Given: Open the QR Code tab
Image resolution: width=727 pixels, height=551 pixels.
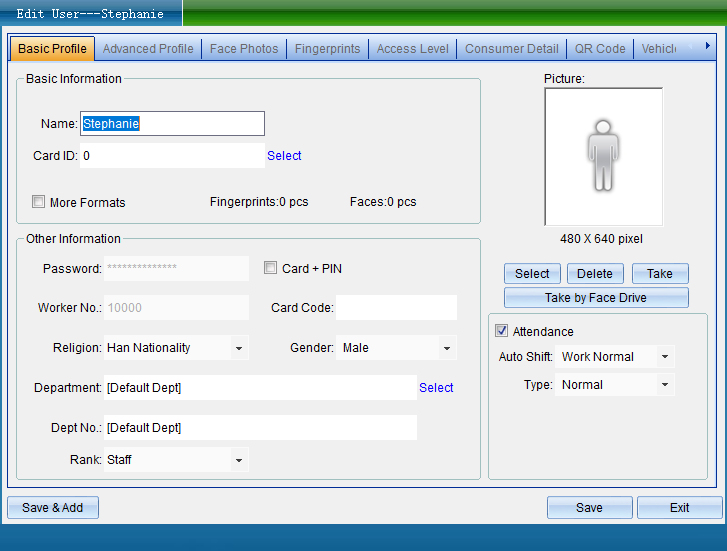Looking at the screenshot, I should pyautogui.click(x=600, y=49).
